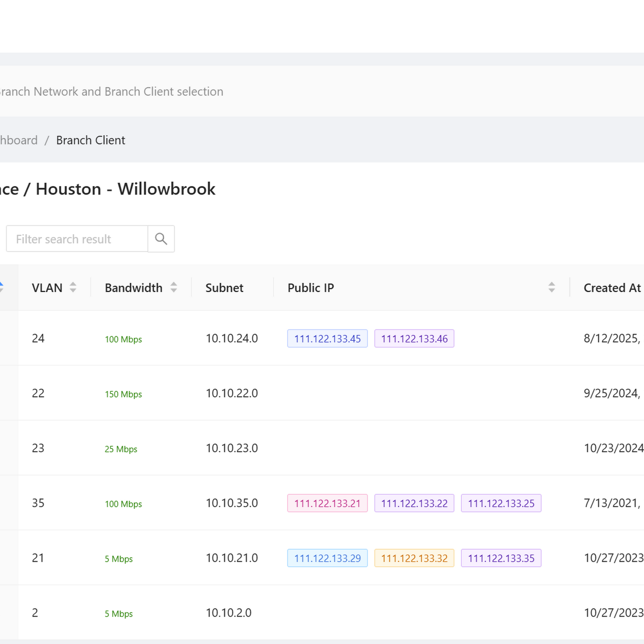Sort by VLAN column arrows
The image size is (644, 644).
coord(73,287)
